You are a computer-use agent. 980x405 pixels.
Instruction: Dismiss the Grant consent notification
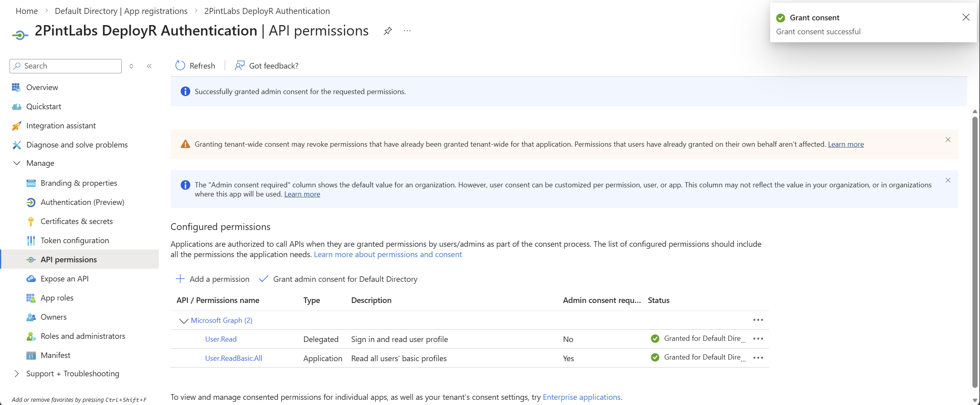point(966,17)
